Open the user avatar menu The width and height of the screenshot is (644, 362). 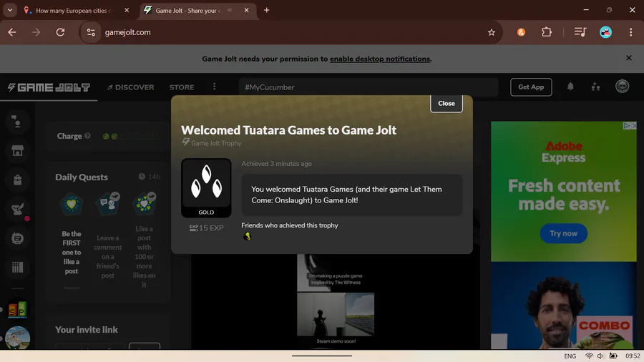pos(622,86)
